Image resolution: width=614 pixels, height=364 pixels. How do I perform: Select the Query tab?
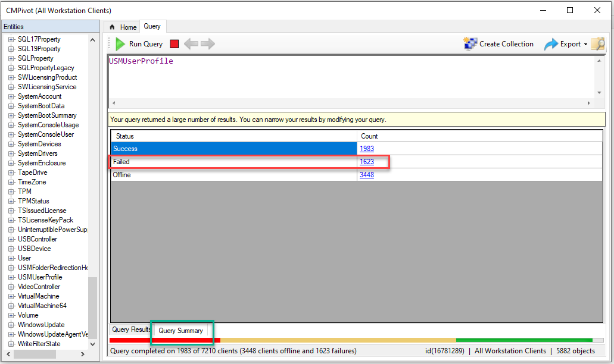coord(152,26)
